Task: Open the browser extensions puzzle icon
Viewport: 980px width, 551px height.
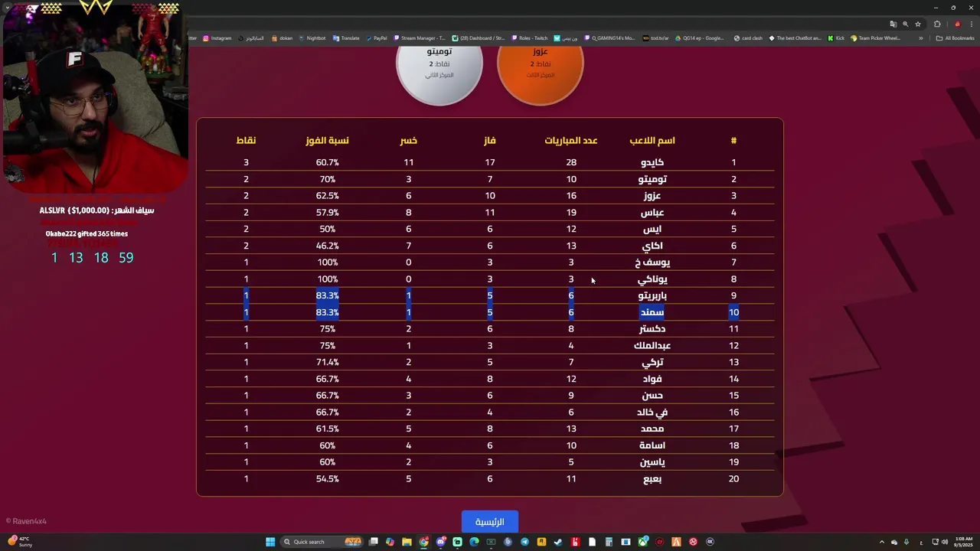Action: (937, 24)
